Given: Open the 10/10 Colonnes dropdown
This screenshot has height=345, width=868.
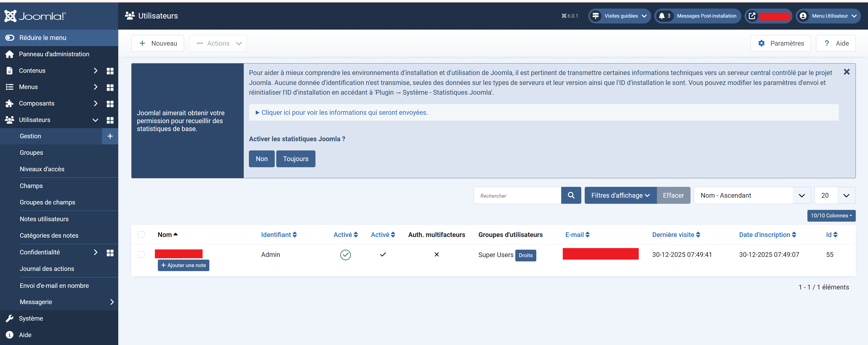Looking at the screenshot, I should pyautogui.click(x=831, y=216).
